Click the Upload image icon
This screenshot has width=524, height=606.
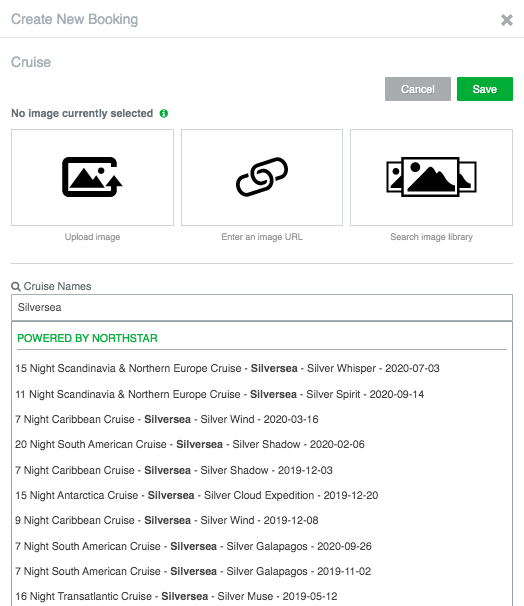[92, 177]
